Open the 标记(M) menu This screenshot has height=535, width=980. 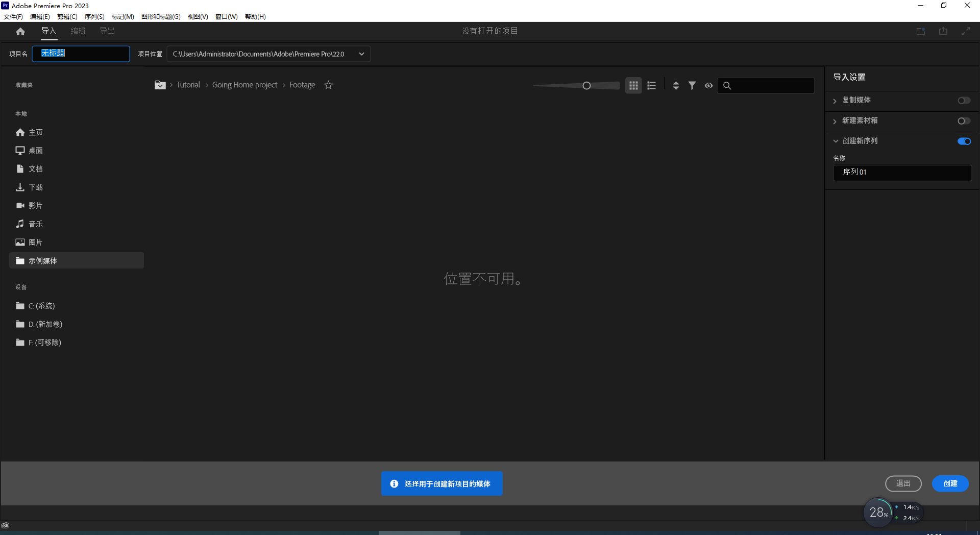click(122, 16)
